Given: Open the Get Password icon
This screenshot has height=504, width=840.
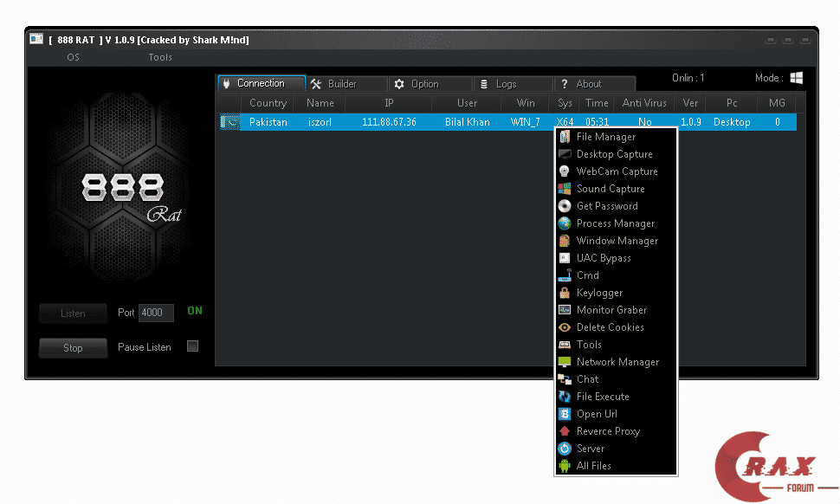Looking at the screenshot, I should [x=565, y=205].
